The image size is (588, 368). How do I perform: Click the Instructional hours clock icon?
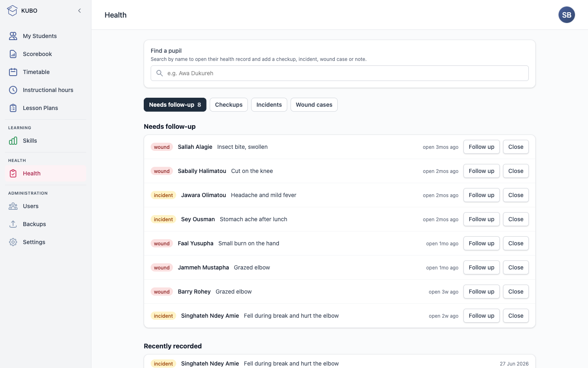pyautogui.click(x=13, y=90)
